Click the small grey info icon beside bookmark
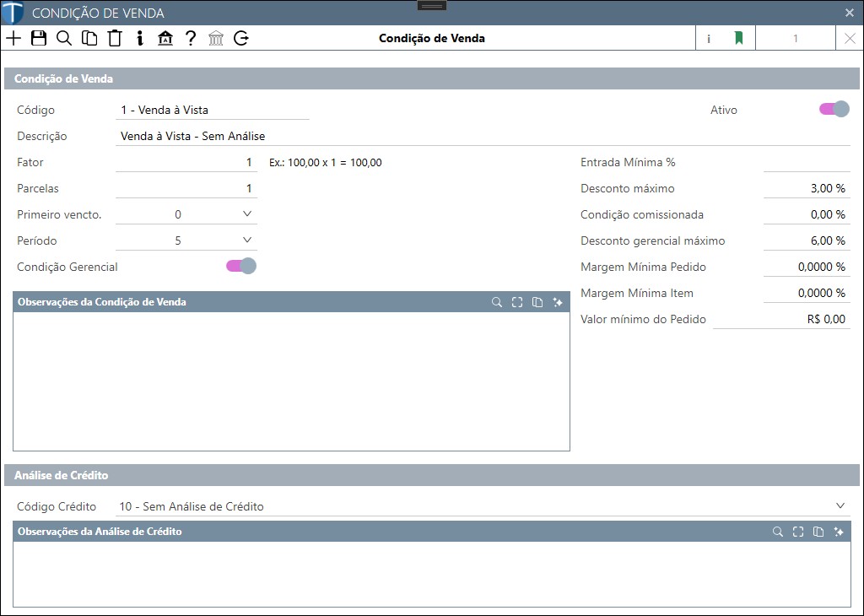Viewport: 864px width, 616px height. (709, 39)
